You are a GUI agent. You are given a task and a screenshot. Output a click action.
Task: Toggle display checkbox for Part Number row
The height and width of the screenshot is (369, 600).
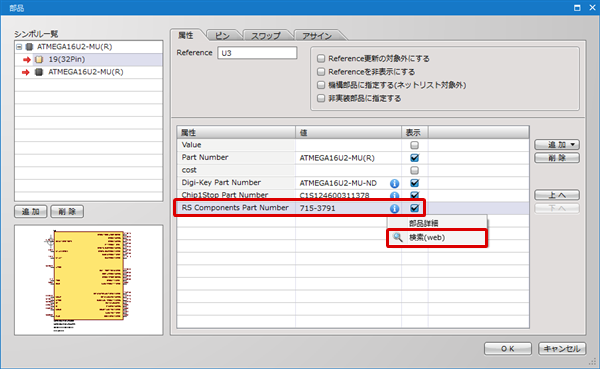point(414,158)
